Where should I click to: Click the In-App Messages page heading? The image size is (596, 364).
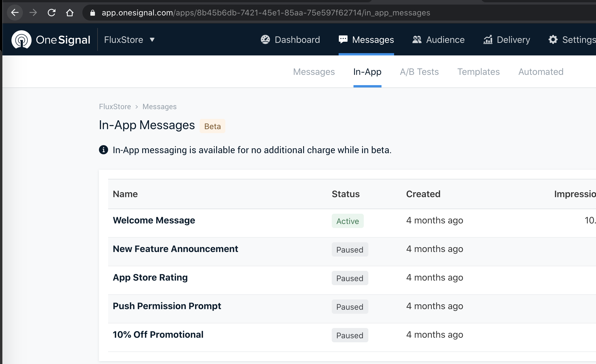click(x=147, y=125)
